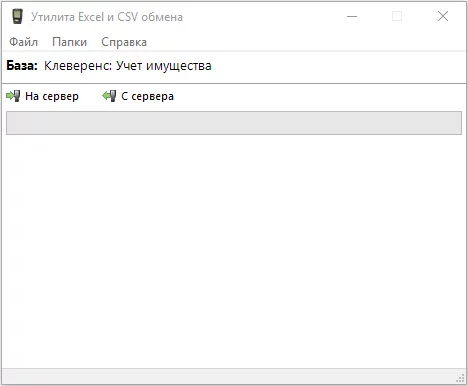Click the bold База: label
Screen dimensions: 468x386
[x=22, y=66]
